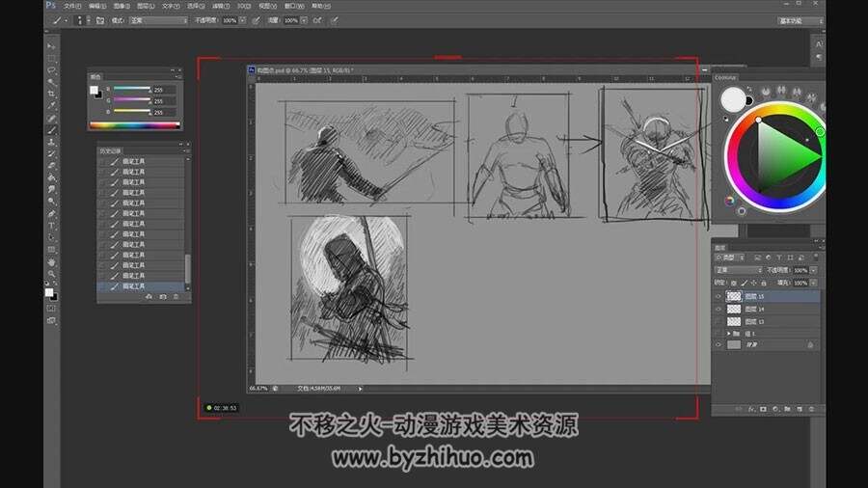Open the layer blend mode dropdown

coord(739,270)
